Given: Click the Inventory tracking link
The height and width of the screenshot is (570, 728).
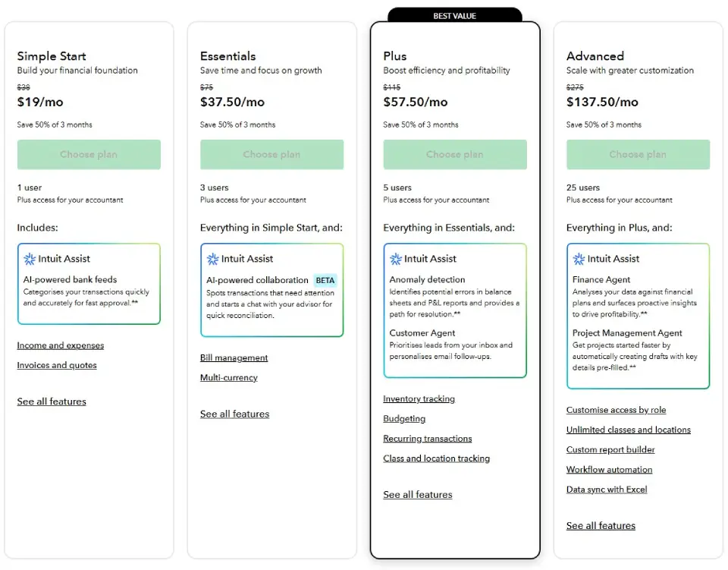Looking at the screenshot, I should (x=419, y=398).
